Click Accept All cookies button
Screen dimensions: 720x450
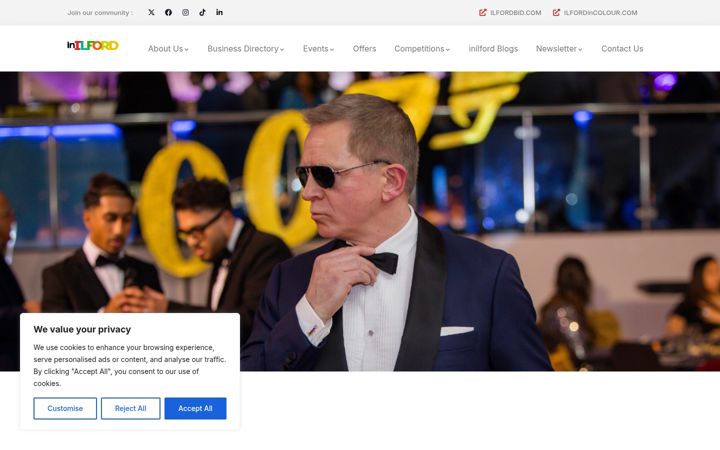195,408
